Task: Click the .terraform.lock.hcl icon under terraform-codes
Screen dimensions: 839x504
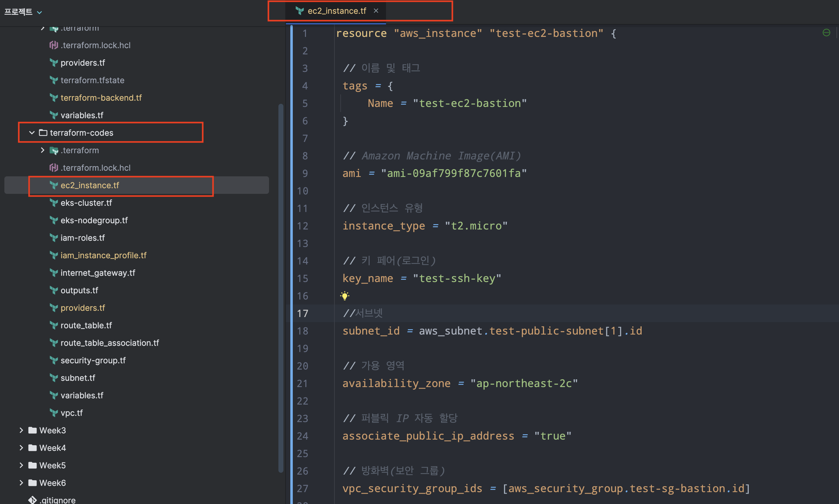Action: point(54,168)
